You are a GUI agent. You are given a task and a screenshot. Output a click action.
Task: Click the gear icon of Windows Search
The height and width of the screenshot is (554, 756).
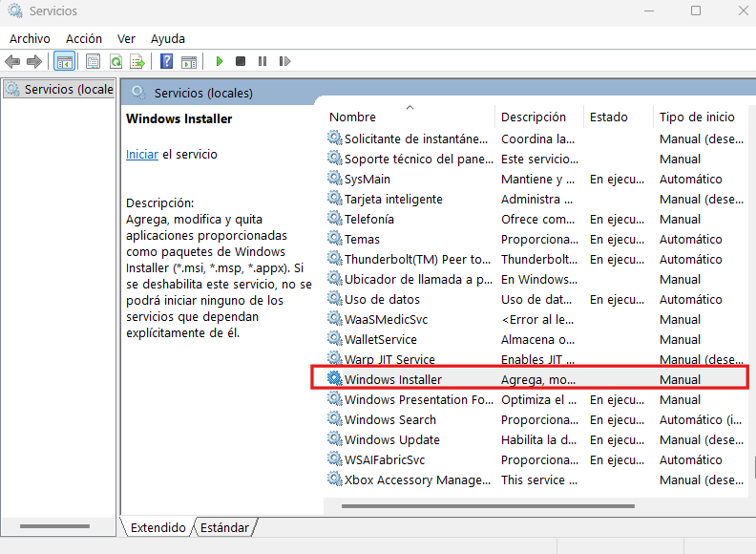pos(335,419)
